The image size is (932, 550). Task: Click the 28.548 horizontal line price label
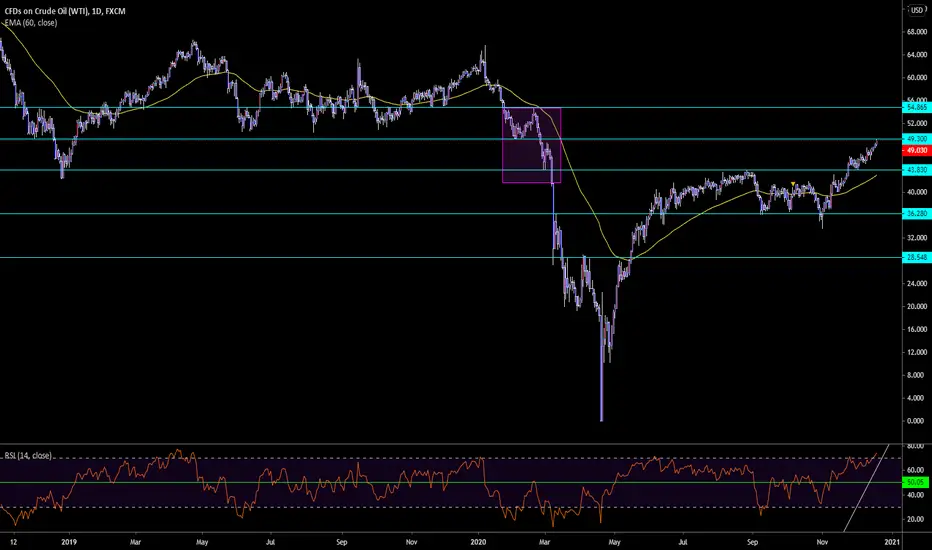[x=915, y=257]
